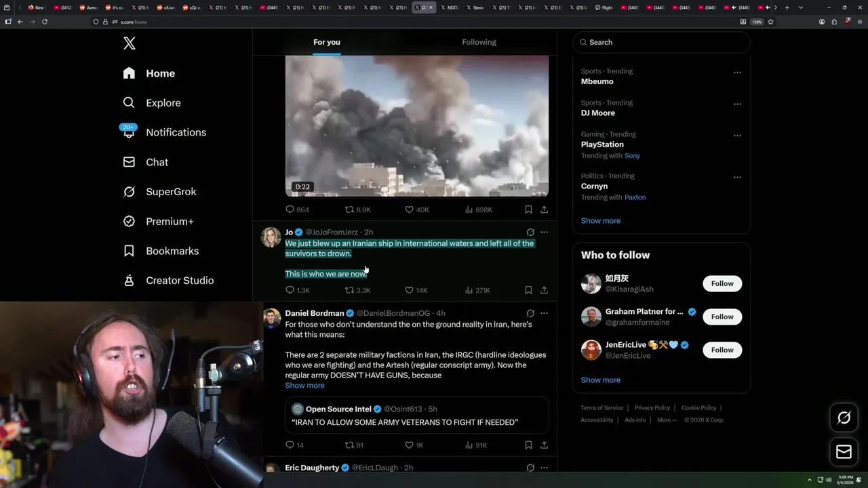Reply to Daniel Bordman's post with 14 replies

coord(294,445)
